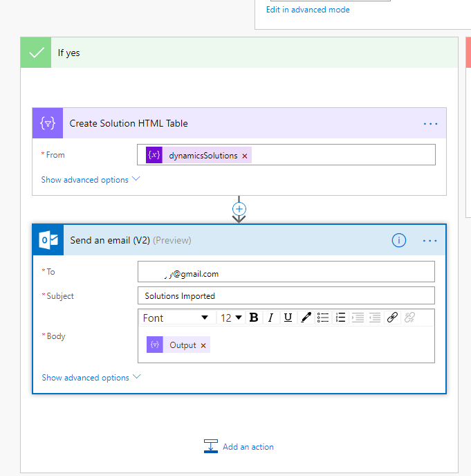Open the Create Solution HTML Table ellipsis menu
The image size is (471, 476).
click(x=430, y=124)
